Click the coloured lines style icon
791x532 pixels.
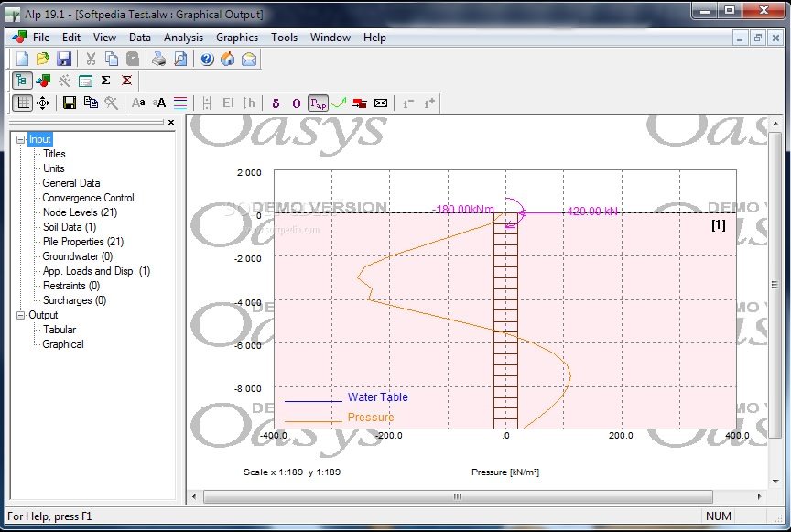coord(180,103)
